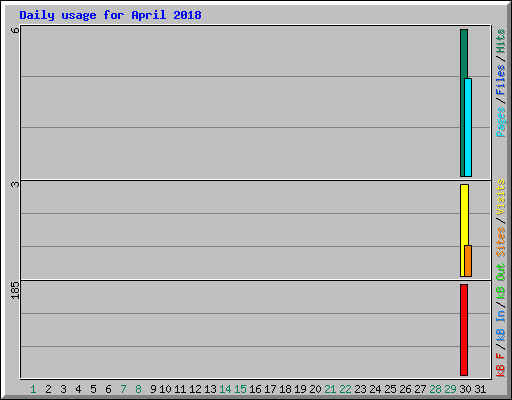This screenshot has width=512, height=400.
Task: Click day 2 on the x-axis
Action: coord(48,389)
